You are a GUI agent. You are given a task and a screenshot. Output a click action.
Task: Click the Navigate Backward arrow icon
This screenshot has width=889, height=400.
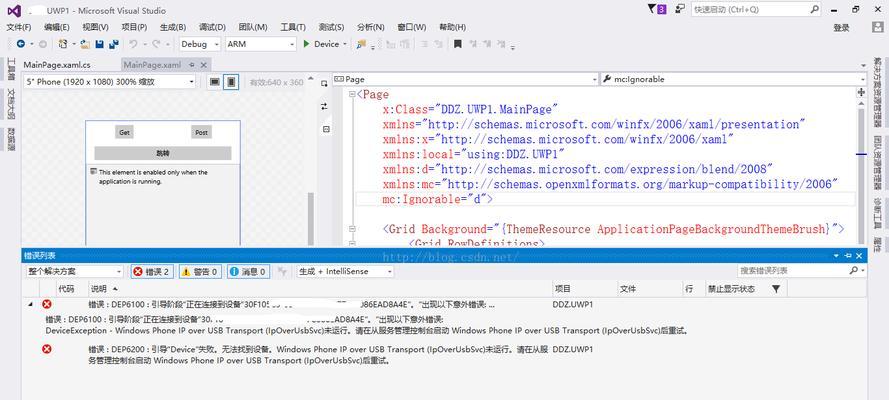point(21,44)
